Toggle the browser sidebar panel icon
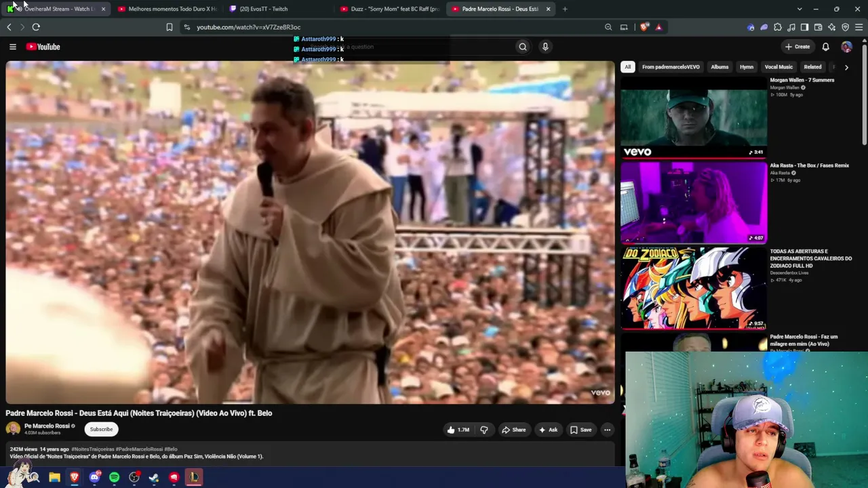The height and width of the screenshot is (488, 868). [x=805, y=27]
